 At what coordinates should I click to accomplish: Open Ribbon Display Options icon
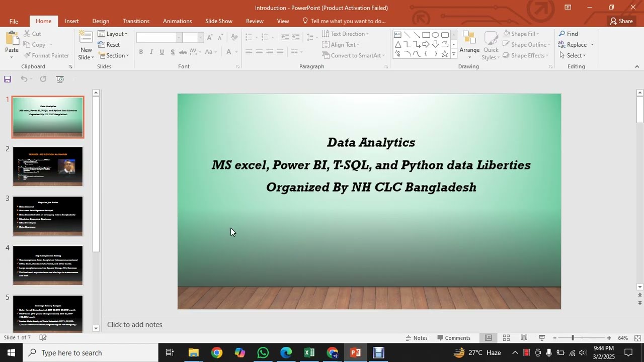pyautogui.click(x=568, y=7)
